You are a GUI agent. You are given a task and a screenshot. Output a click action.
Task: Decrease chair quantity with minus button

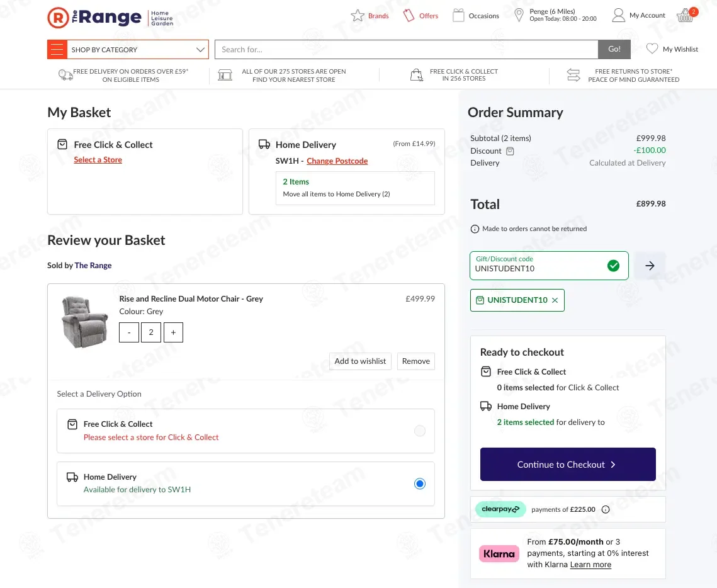[x=129, y=332]
